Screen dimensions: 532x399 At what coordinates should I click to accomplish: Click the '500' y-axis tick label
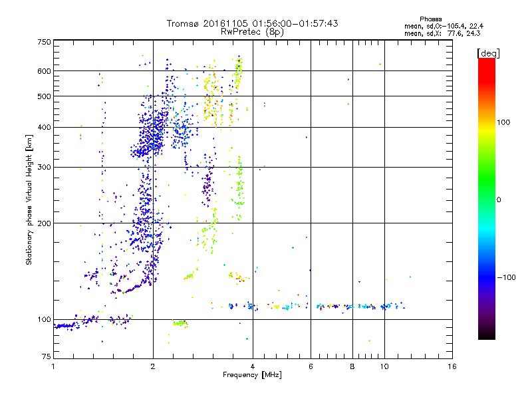[44, 96]
